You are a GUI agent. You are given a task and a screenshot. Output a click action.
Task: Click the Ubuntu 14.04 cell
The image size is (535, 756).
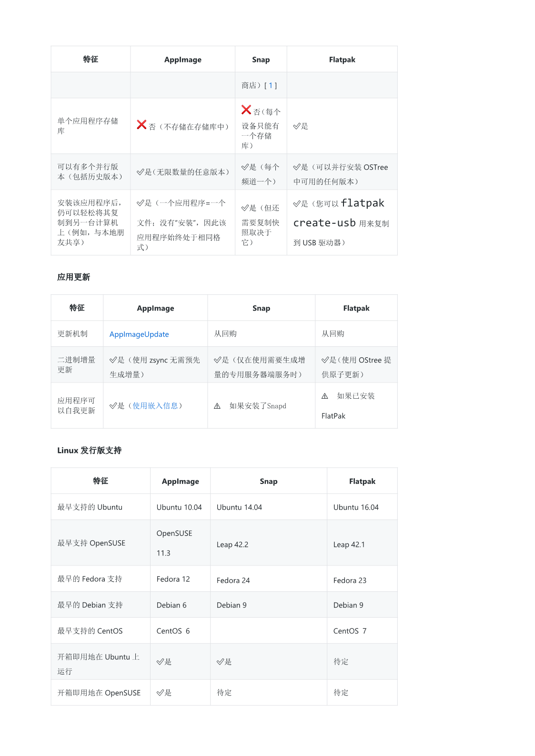click(239, 507)
